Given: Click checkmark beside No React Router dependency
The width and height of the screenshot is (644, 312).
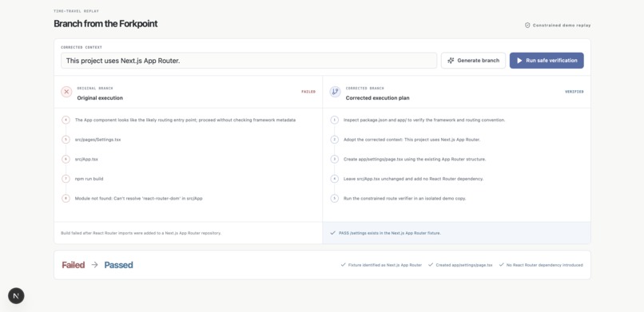Looking at the screenshot, I should tap(502, 265).
